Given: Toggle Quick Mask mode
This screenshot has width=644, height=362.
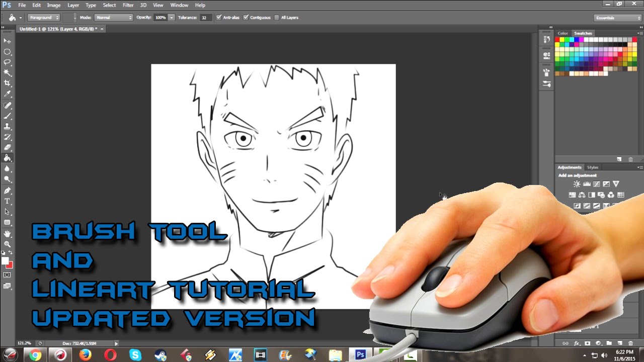Looking at the screenshot, I should coord(7,275).
